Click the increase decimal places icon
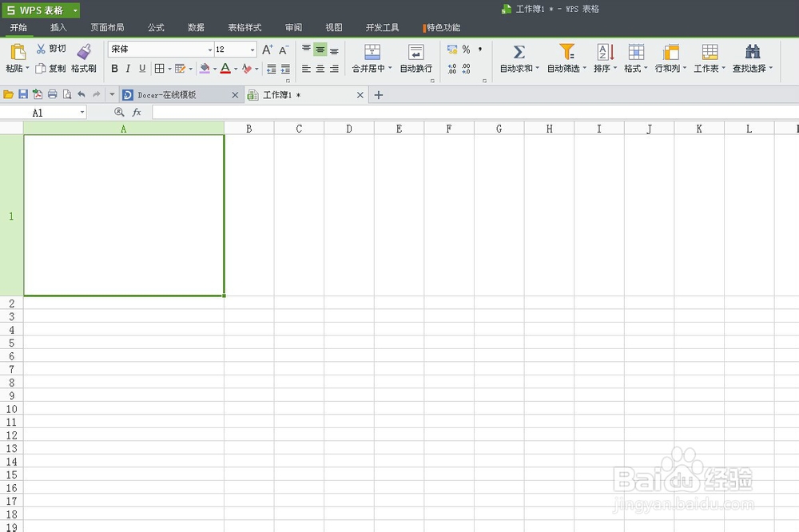The image size is (799, 532). 452,68
